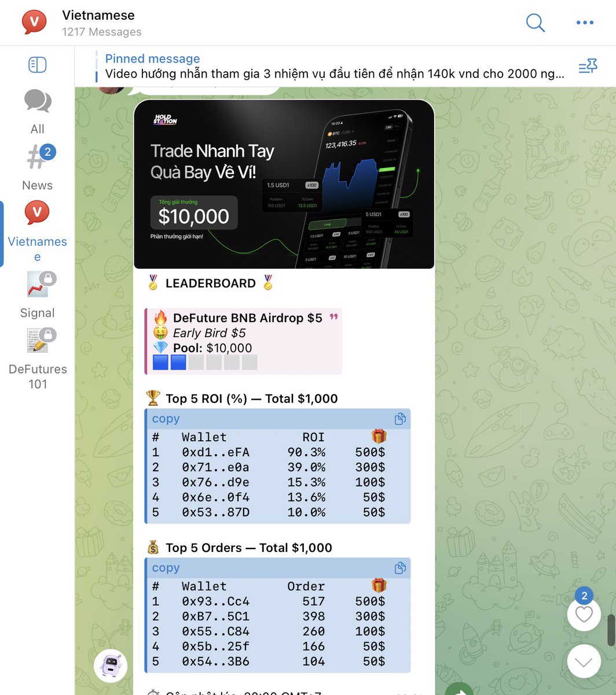The image size is (616, 695).
Task: Open the search magnifier icon
Action: coord(536,23)
